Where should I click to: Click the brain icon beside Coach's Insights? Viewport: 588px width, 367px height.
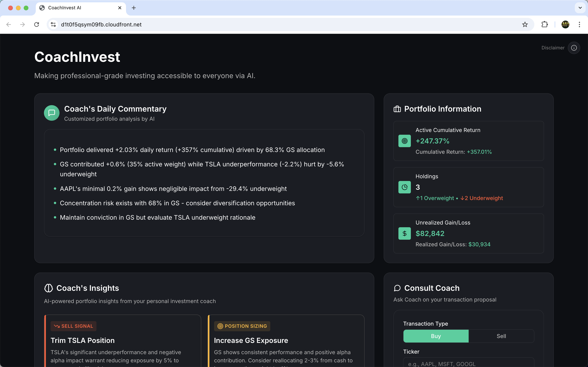(x=49, y=288)
